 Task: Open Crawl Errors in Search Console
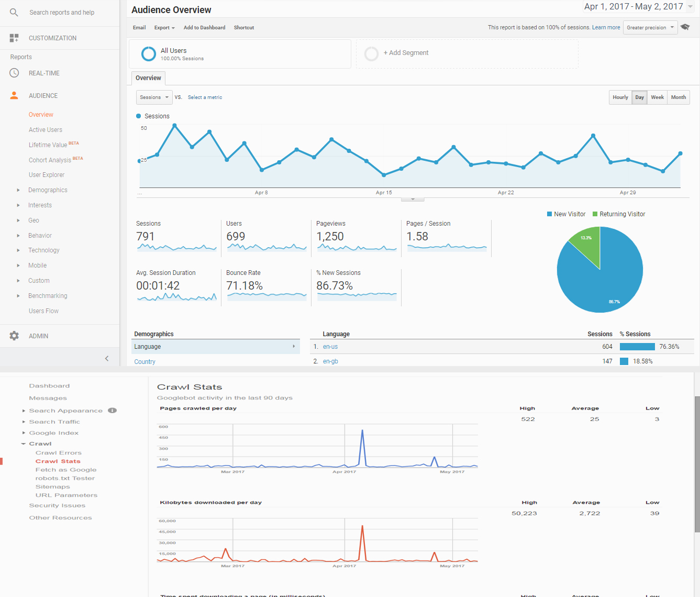coord(59,453)
